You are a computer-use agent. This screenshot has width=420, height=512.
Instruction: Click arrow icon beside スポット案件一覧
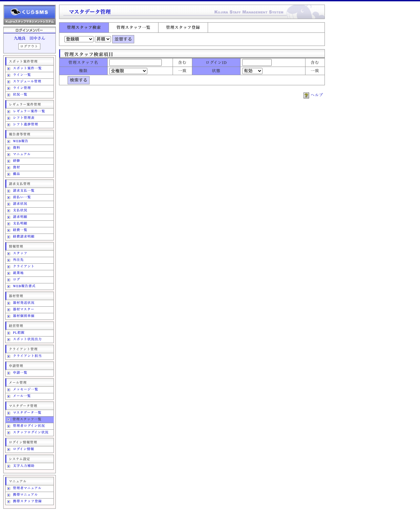9,69
